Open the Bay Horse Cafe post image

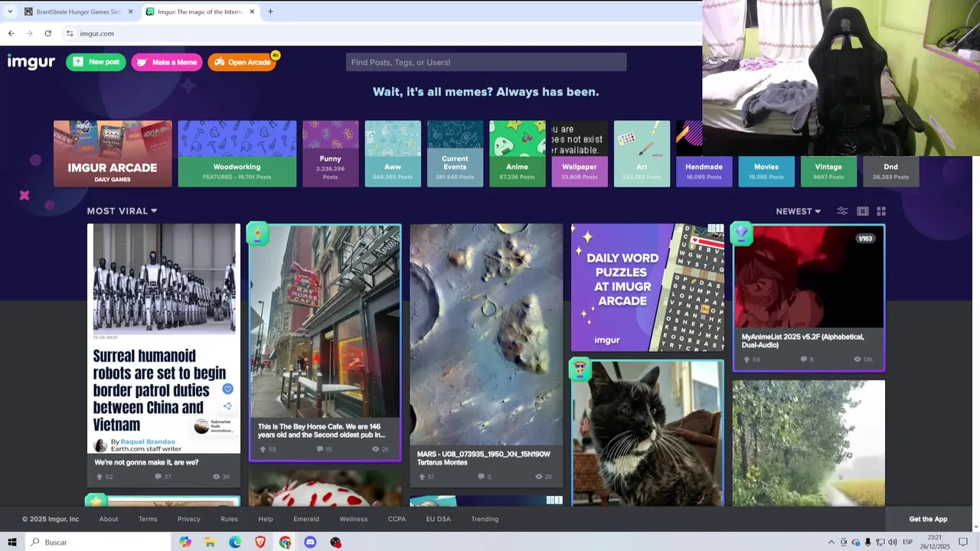point(325,321)
